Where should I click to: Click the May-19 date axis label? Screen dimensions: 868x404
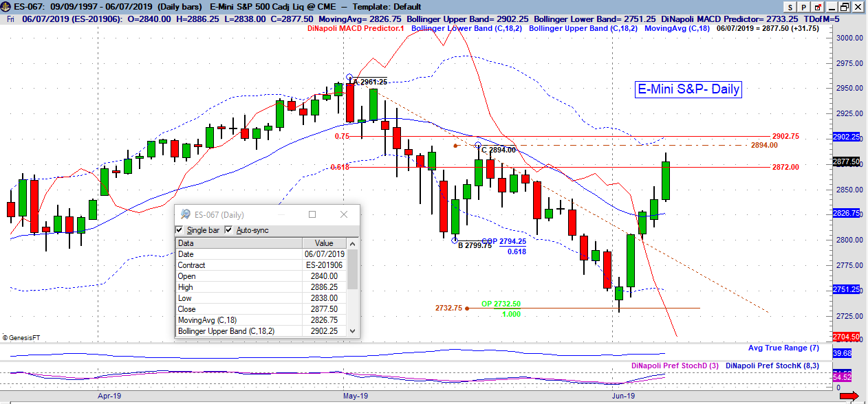pos(355,396)
